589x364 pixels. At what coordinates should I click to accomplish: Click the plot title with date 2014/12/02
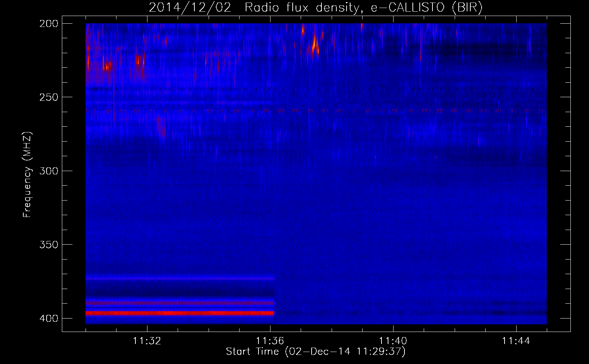point(316,7)
